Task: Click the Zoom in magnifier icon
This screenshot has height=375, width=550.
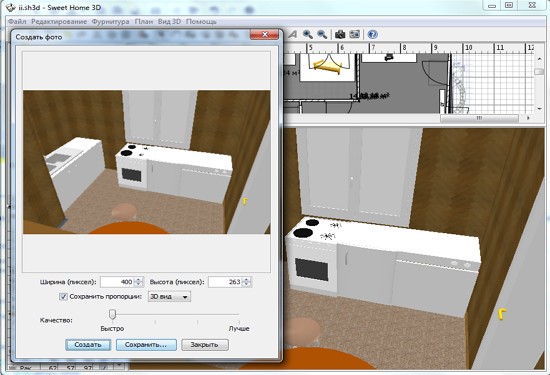Action: click(x=308, y=34)
